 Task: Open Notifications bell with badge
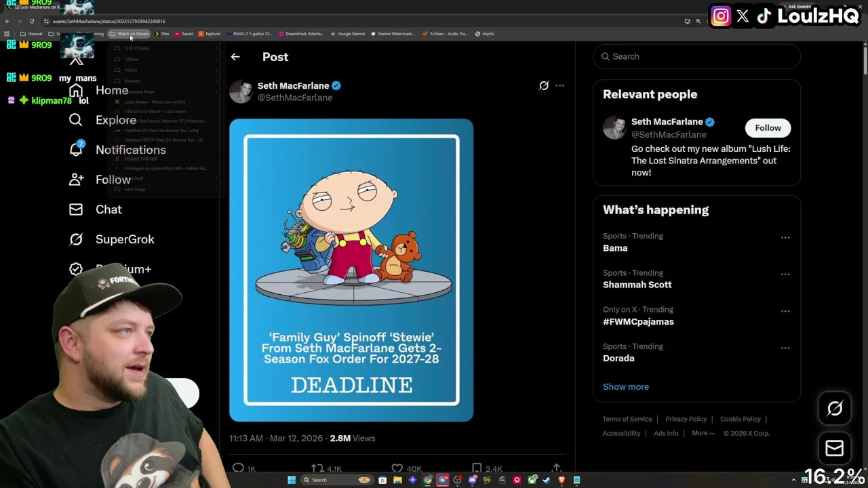(x=76, y=149)
